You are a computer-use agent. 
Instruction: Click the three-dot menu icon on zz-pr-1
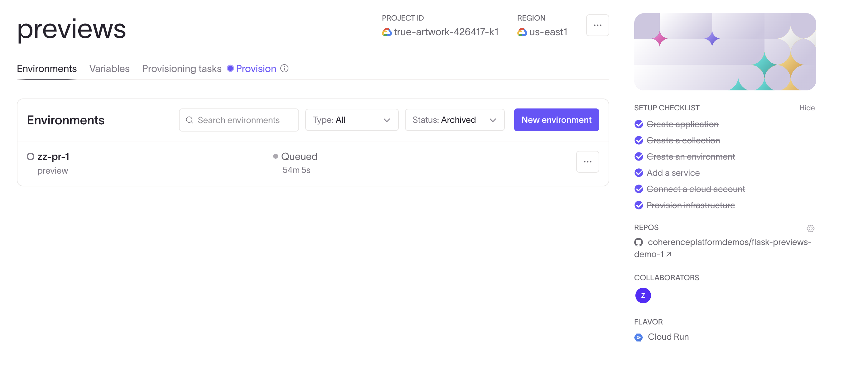point(588,161)
